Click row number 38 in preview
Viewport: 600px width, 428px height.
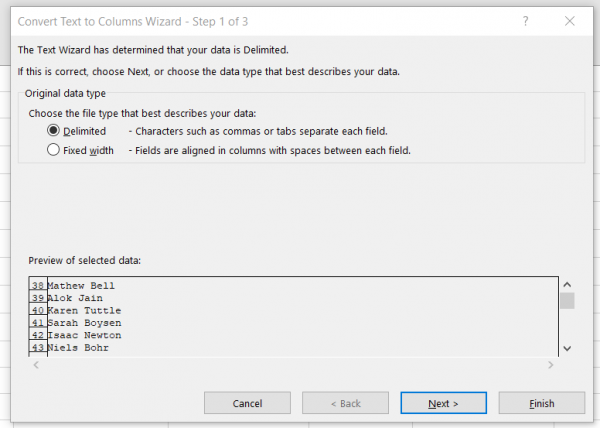point(38,286)
